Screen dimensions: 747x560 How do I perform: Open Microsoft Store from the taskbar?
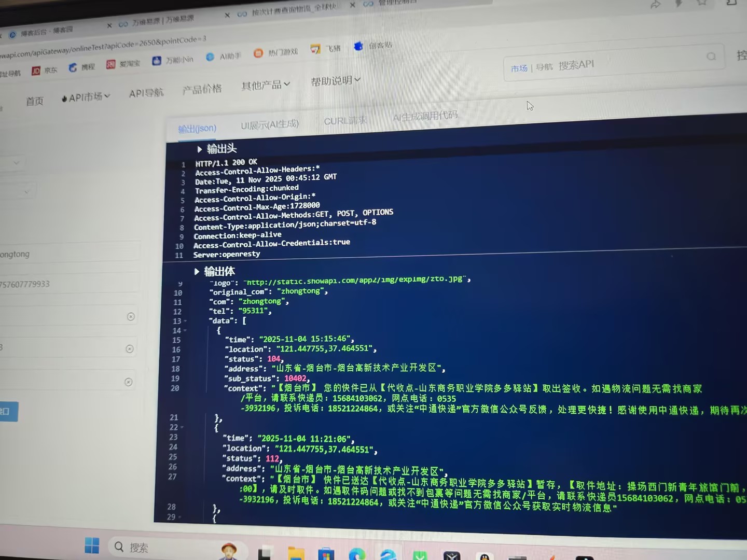point(326,554)
